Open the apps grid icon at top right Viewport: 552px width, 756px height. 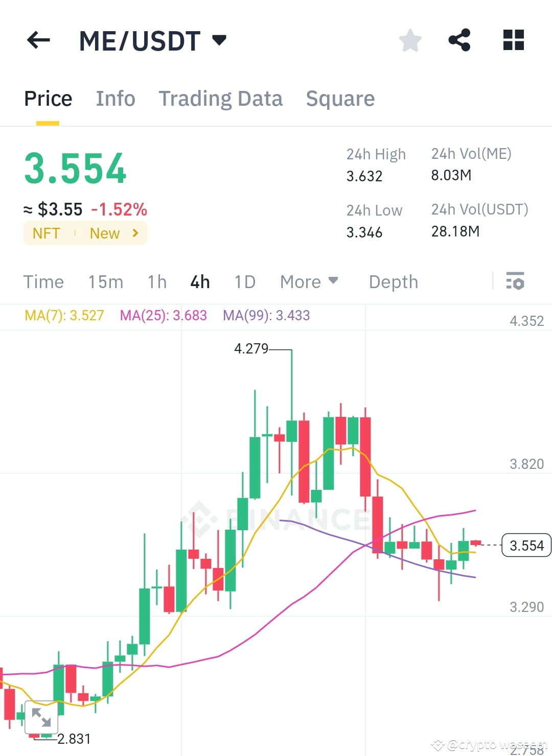pyautogui.click(x=513, y=40)
